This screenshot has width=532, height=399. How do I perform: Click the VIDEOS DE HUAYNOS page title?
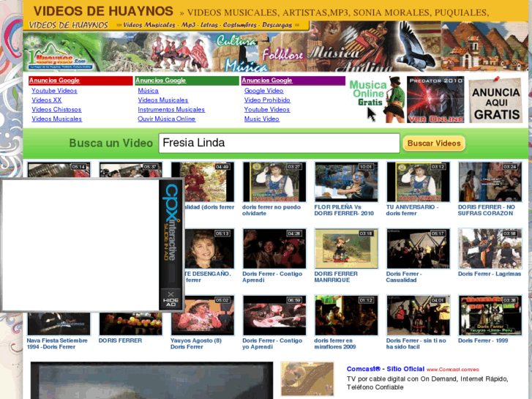[x=103, y=11]
